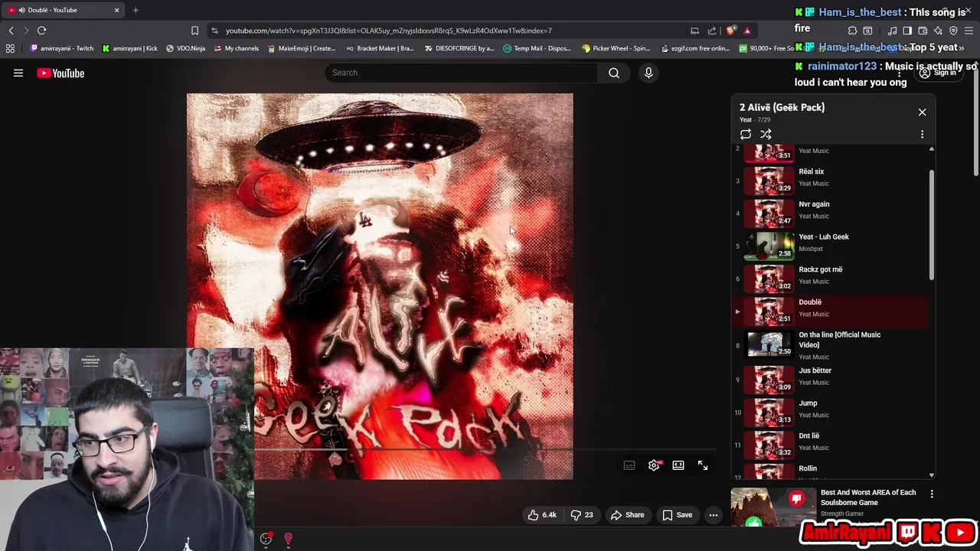
Task: Toggle the browser sidebar panel icon
Action: tap(907, 31)
